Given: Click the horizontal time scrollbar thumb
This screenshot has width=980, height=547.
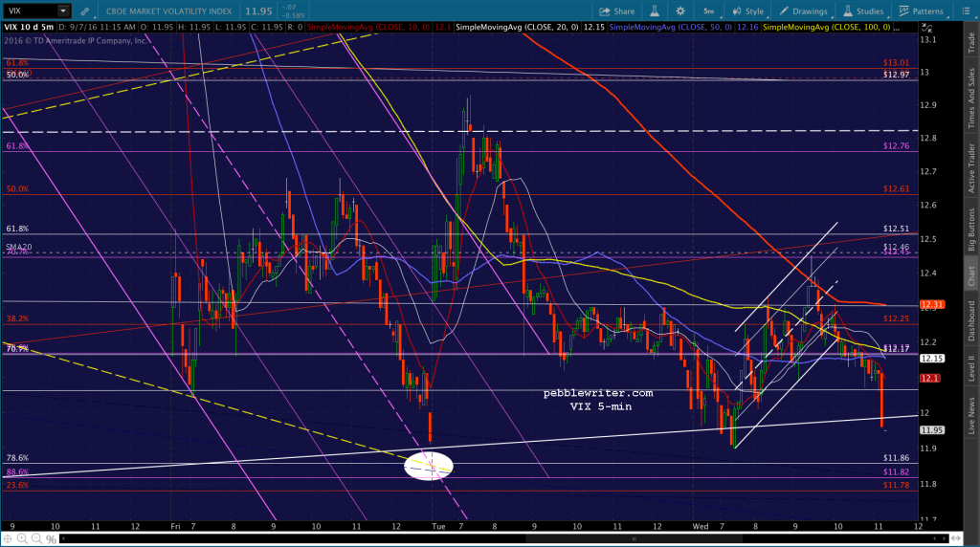Looking at the screenshot, I should click(x=635, y=538).
